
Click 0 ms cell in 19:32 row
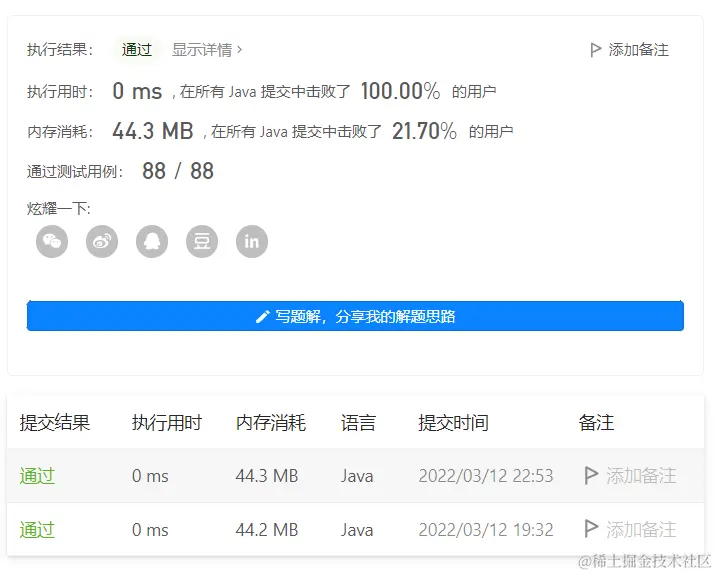click(150, 530)
